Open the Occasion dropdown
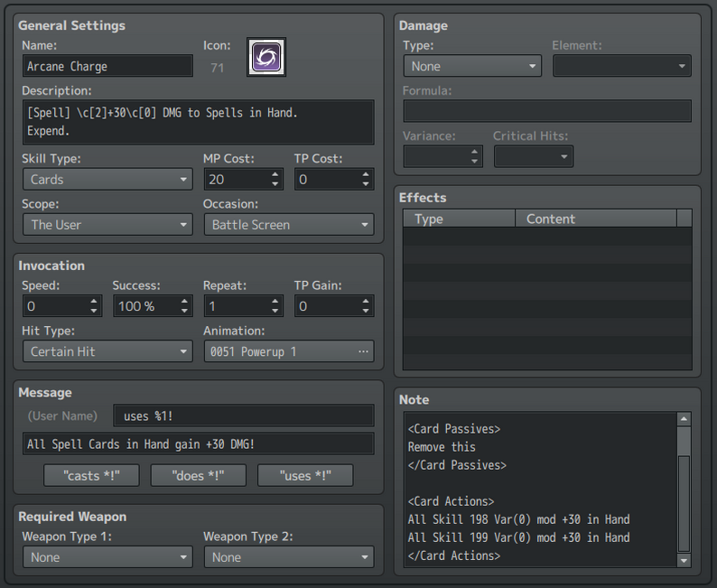The width and height of the screenshot is (717, 588). [288, 225]
